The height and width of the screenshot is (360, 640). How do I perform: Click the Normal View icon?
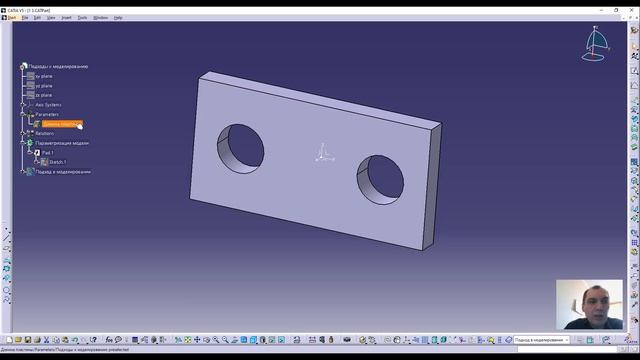pyautogui.click(x=235, y=340)
